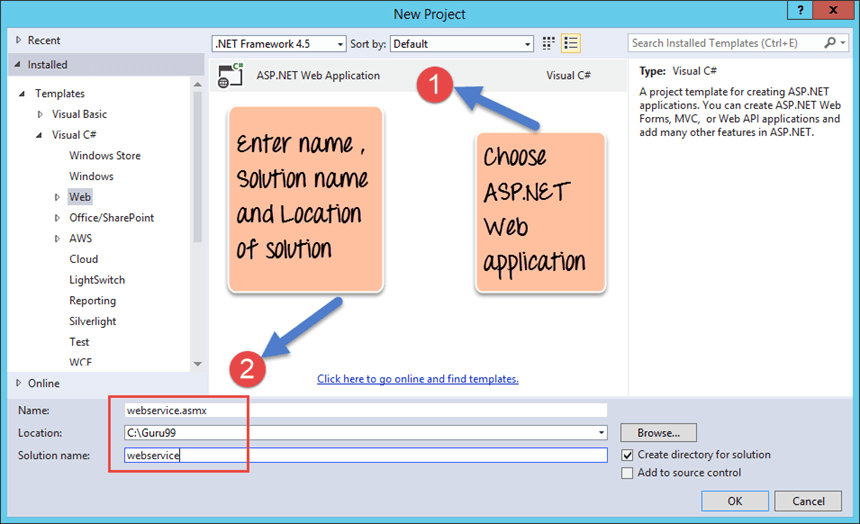Uncheck Create directory for solution
Image resolution: width=860 pixels, height=524 pixels.
coord(627,455)
